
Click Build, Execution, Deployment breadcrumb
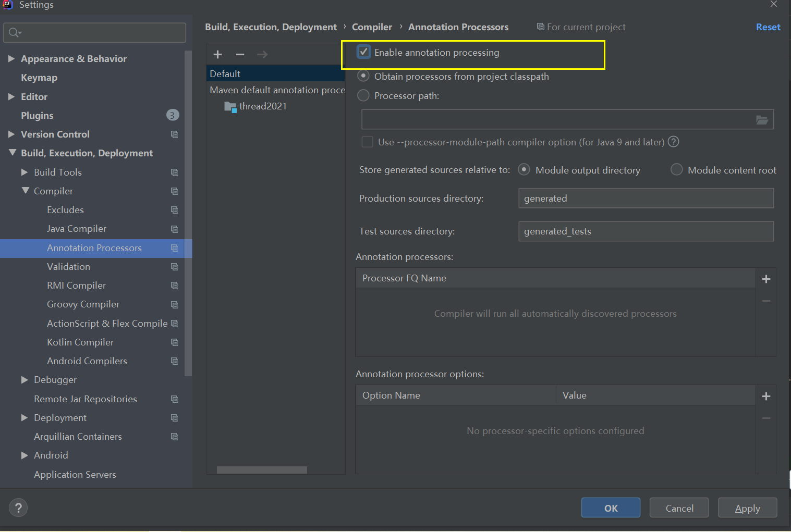(271, 27)
